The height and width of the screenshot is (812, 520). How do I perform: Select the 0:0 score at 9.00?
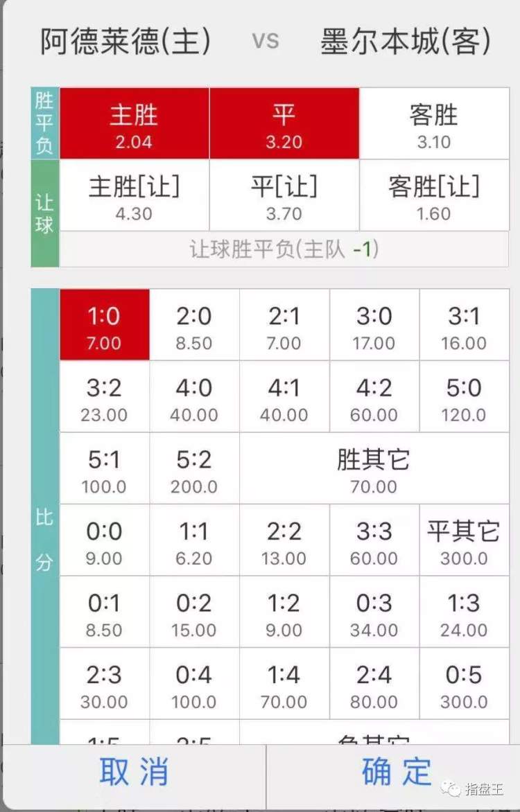[104, 540]
